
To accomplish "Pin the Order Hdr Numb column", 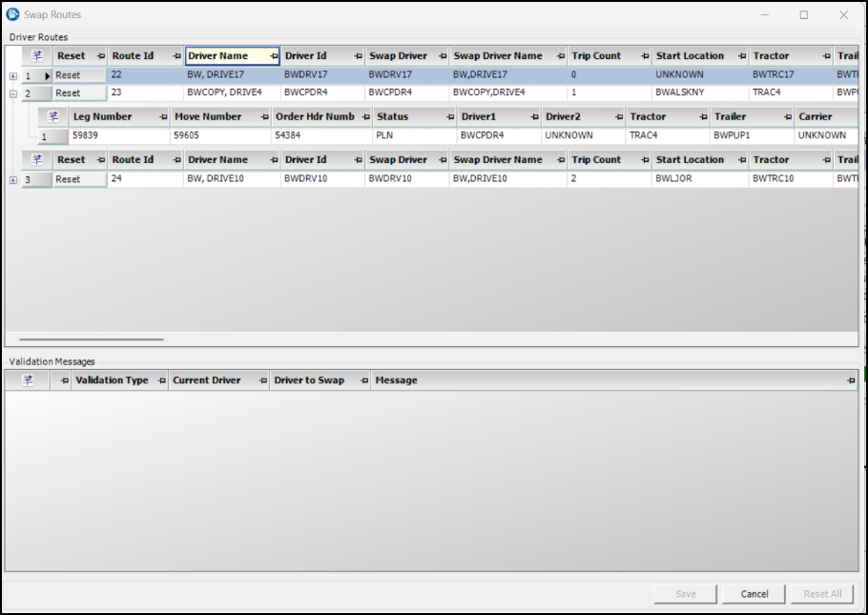I will tap(366, 116).
